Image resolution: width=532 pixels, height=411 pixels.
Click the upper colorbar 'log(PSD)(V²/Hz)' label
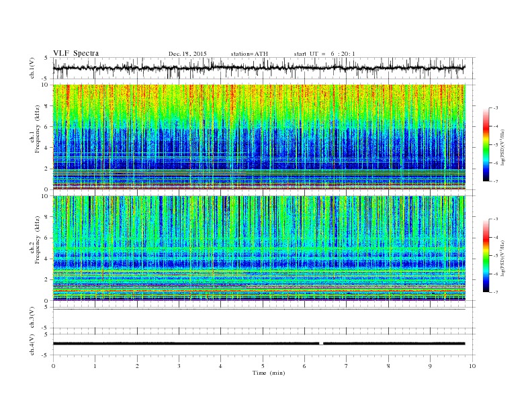click(503, 147)
